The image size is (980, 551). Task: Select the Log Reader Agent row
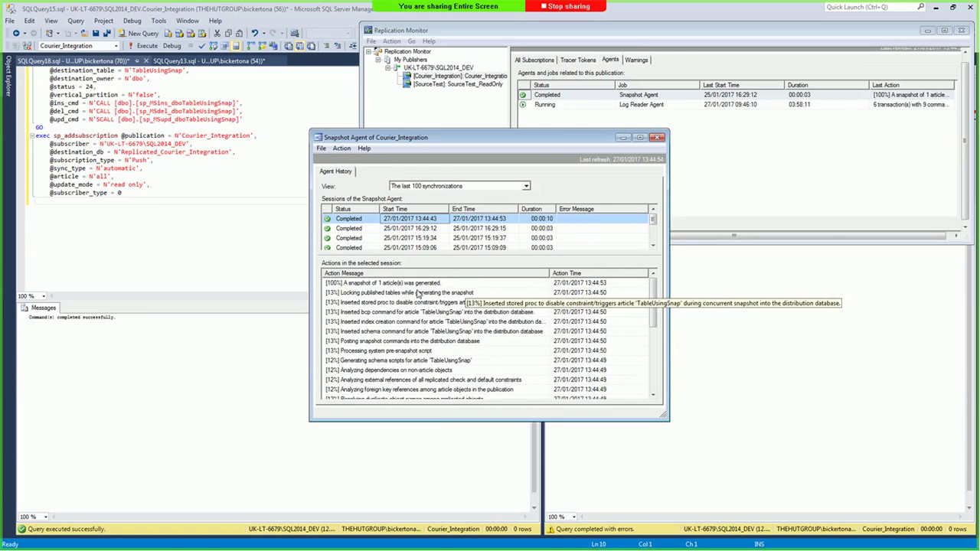click(x=736, y=104)
